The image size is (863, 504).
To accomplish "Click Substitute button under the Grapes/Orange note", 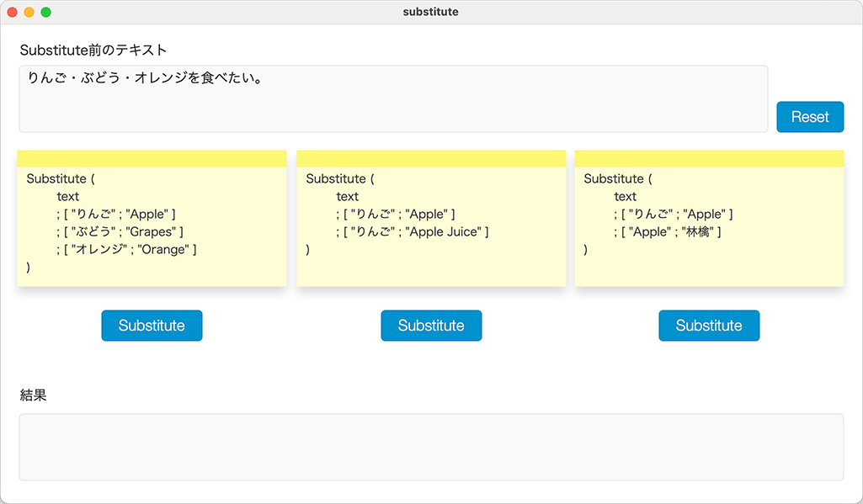I will point(152,325).
